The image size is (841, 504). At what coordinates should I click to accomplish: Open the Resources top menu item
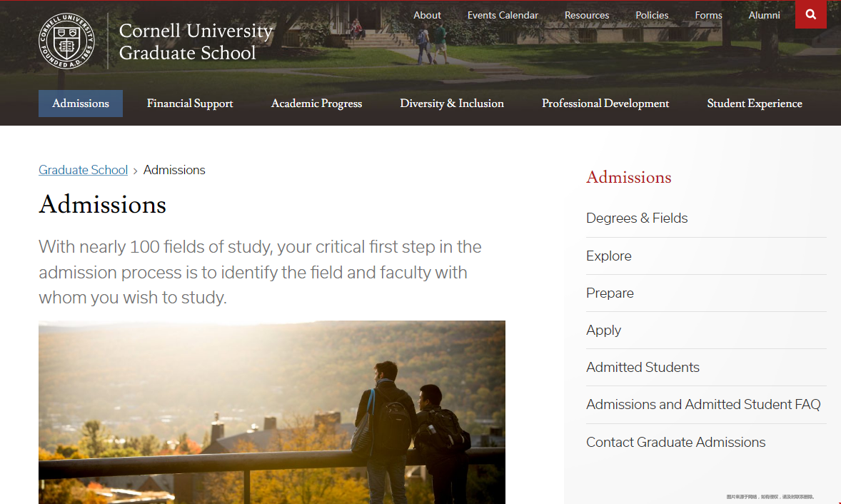587,15
